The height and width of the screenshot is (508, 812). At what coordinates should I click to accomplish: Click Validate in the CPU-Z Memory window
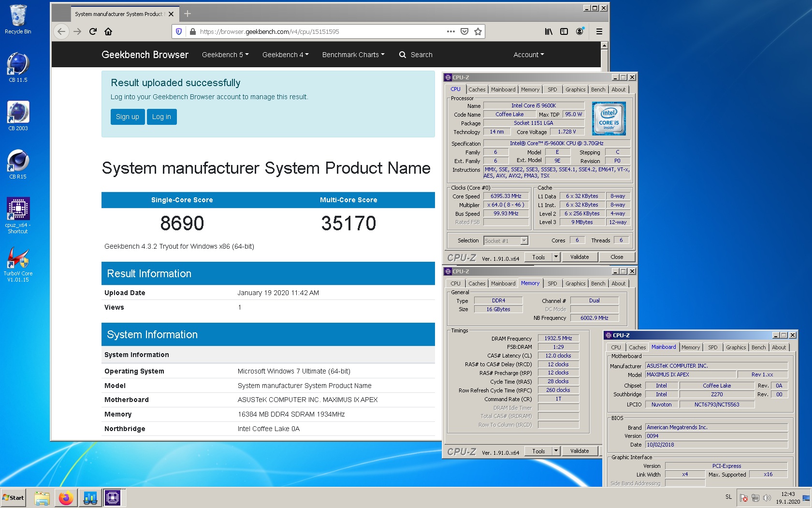580,451
